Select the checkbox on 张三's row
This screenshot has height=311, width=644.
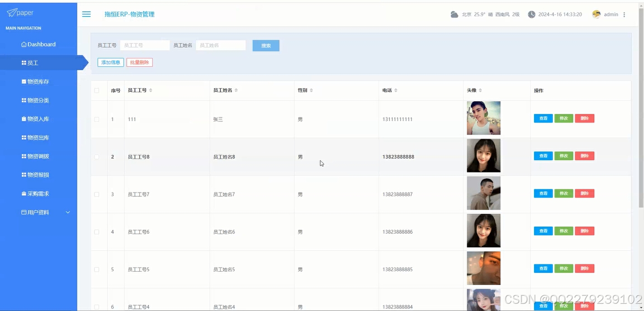pos(97,119)
